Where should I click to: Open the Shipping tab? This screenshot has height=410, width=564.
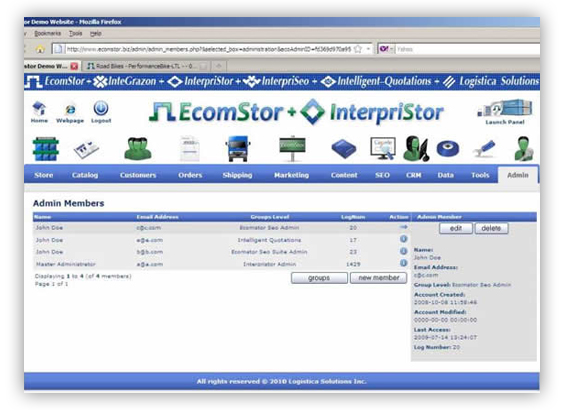pos(237,175)
